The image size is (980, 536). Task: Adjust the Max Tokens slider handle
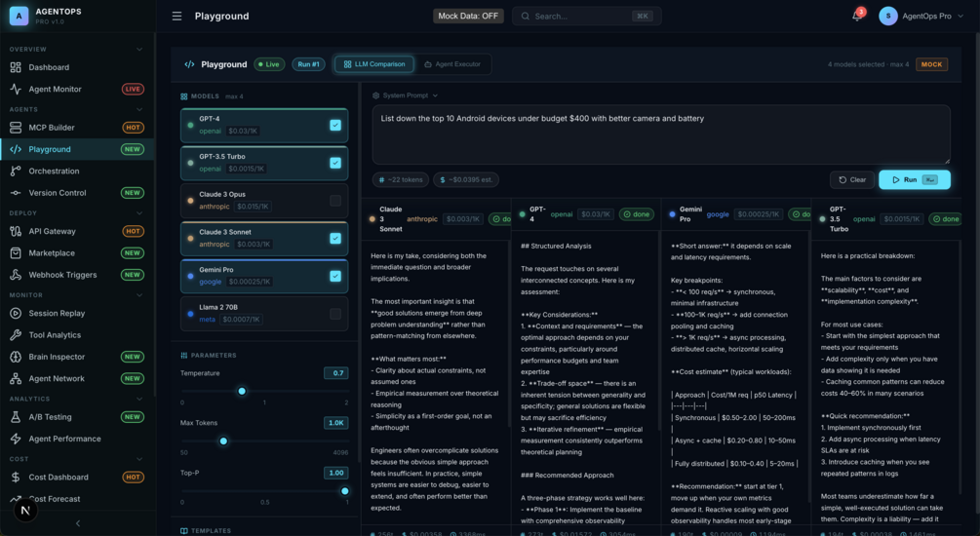pyautogui.click(x=223, y=441)
